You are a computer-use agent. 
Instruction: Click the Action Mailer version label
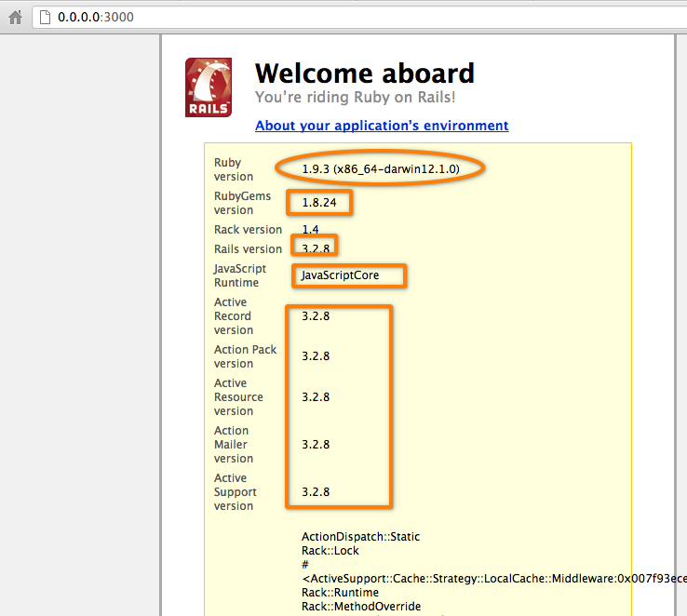[x=234, y=445]
